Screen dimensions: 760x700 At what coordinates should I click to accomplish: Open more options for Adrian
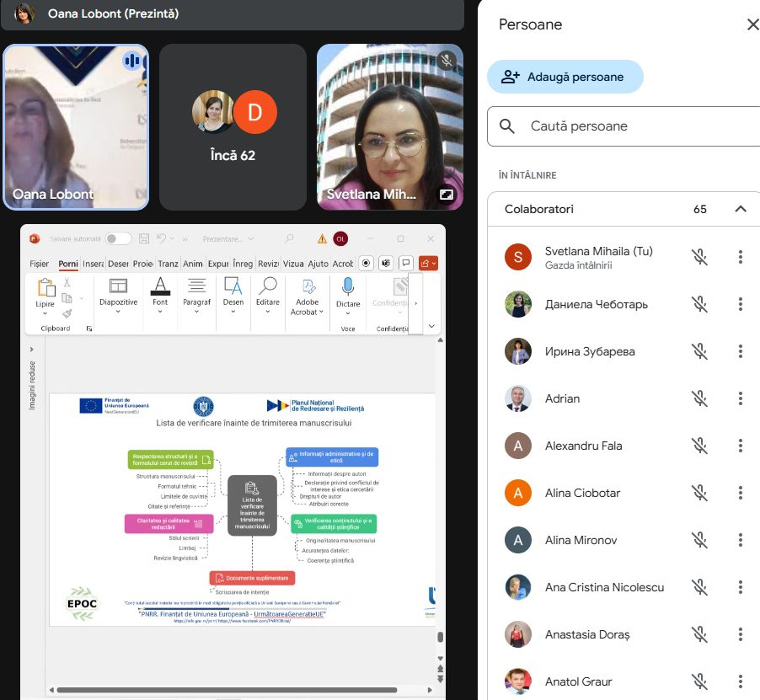click(741, 398)
